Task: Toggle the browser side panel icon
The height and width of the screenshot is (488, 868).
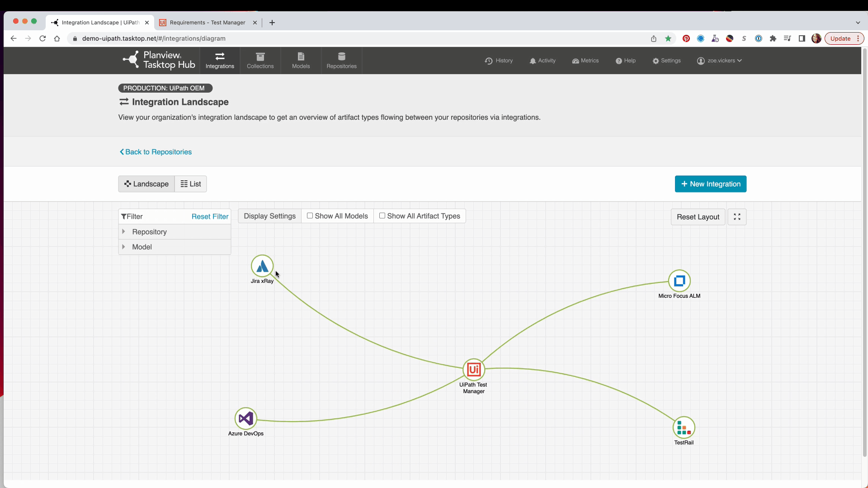Action: click(802, 38)
